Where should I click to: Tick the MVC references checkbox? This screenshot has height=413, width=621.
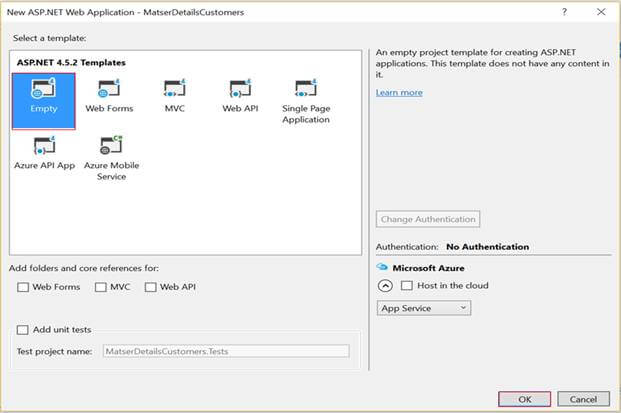101,287
